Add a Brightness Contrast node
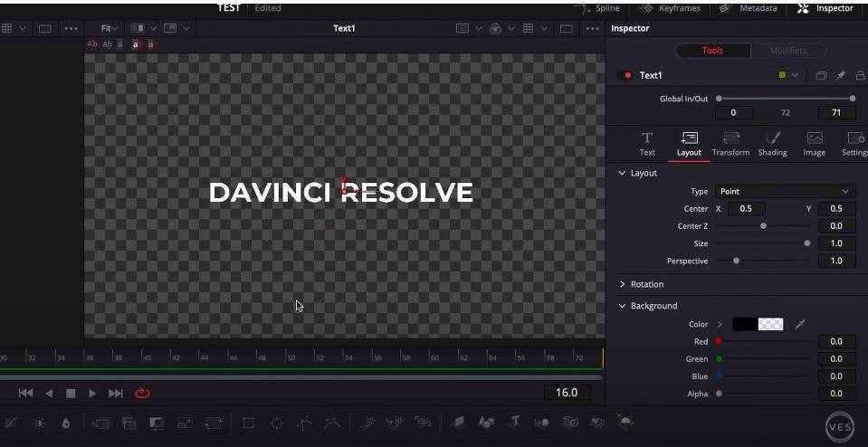The width and height of the screenshot is (868, 447). (x=40, y=423)
